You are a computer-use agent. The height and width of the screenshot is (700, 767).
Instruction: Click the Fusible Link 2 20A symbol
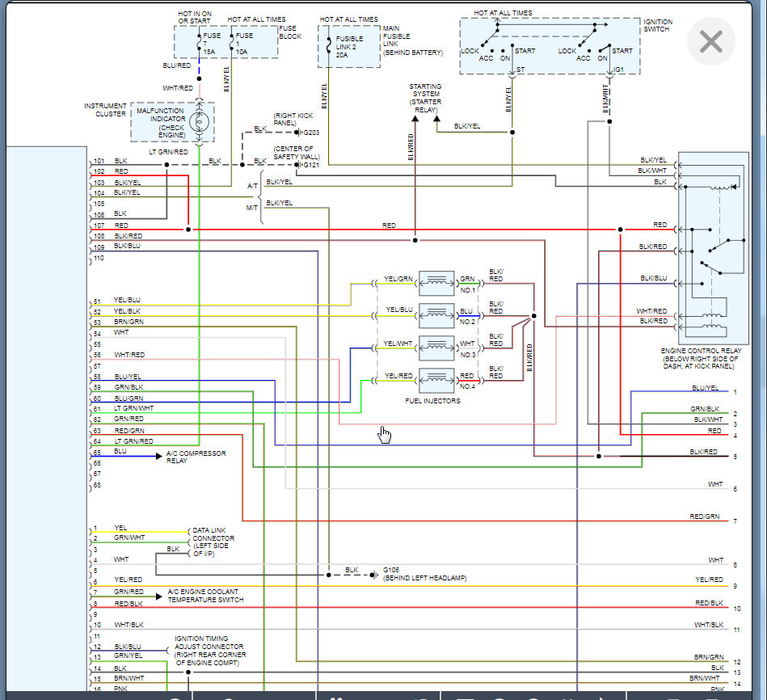pos(329,46)
